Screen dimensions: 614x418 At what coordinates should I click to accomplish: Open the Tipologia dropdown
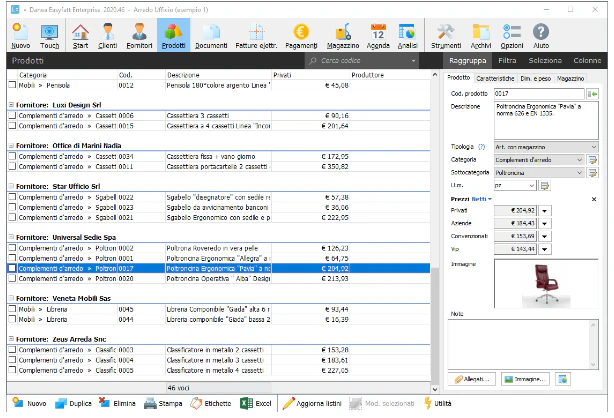click(x=546, y=147)
